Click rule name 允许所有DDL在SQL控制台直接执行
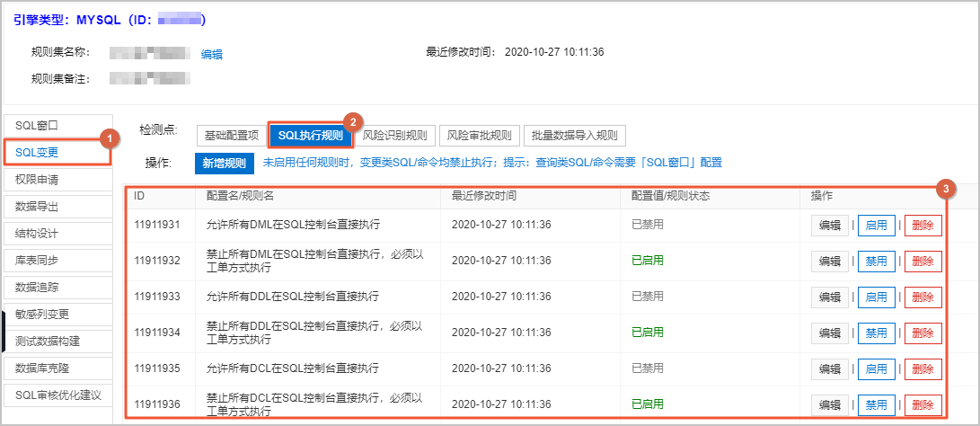The image size is (980, 426). [x=293, y=296]
